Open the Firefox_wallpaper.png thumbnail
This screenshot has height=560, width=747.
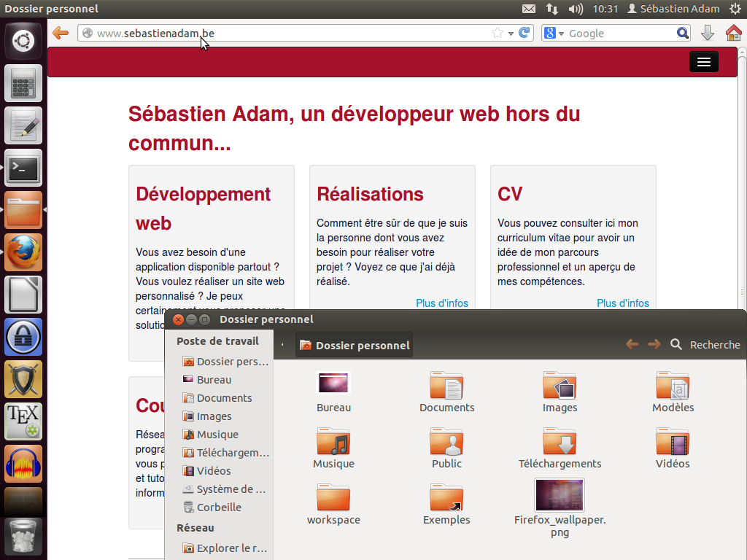(x=560, y=496)
